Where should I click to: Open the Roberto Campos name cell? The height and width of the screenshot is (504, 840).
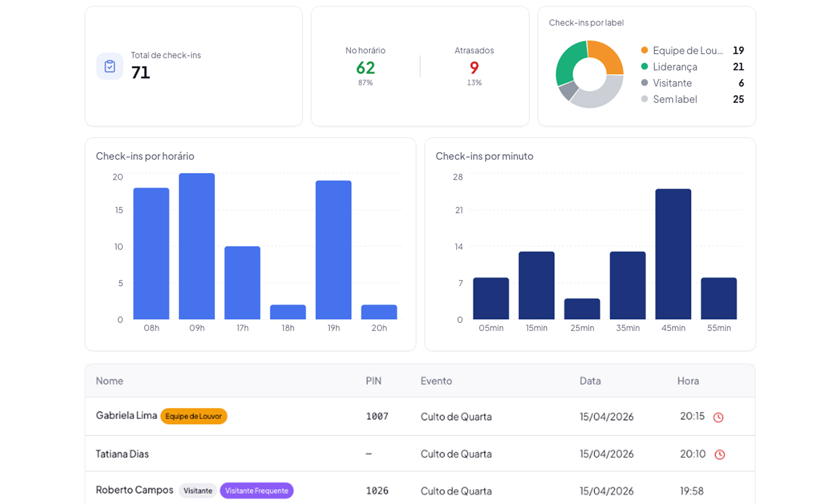pos(134,490)
